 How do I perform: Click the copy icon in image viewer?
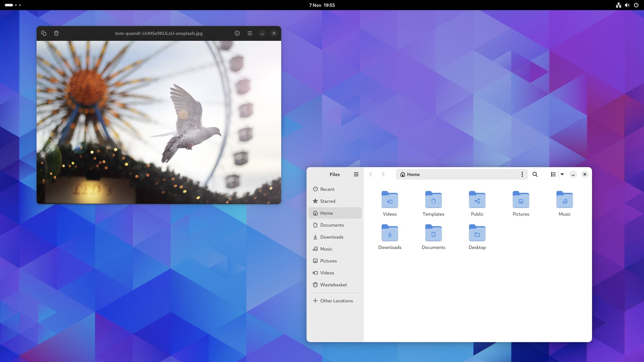(x=44, y=33)
